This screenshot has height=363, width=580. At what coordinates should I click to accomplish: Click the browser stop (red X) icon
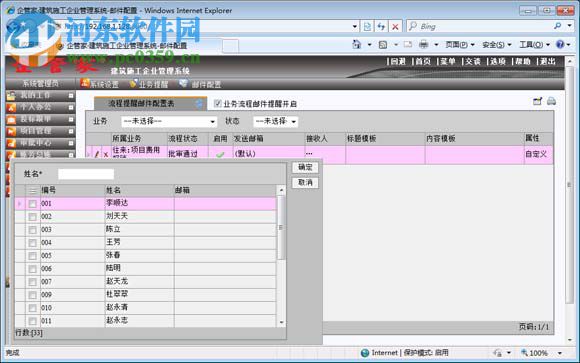[x=395, y=26]
